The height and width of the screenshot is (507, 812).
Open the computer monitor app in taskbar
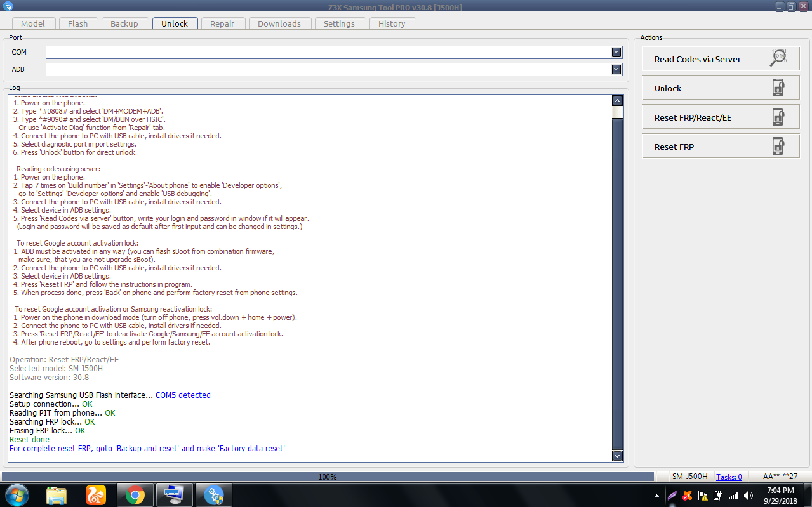coord(173,495)
